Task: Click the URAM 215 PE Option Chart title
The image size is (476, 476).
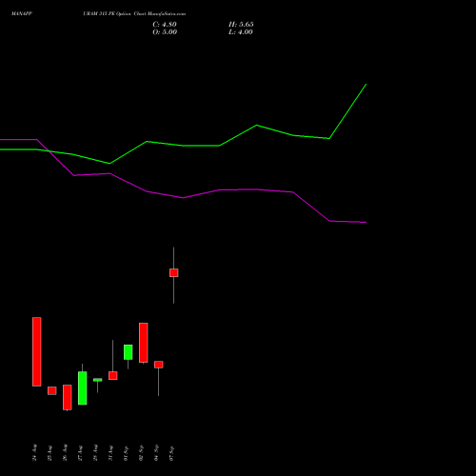Action: click(x=134, y=13)
